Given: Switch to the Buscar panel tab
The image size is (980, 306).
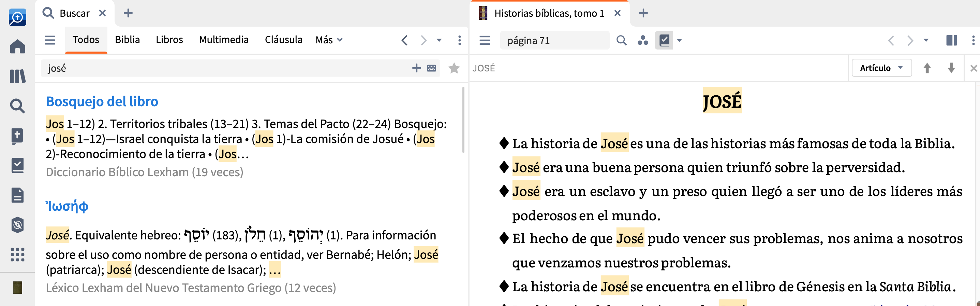Looking at the screenshot, I should (75, 13).
